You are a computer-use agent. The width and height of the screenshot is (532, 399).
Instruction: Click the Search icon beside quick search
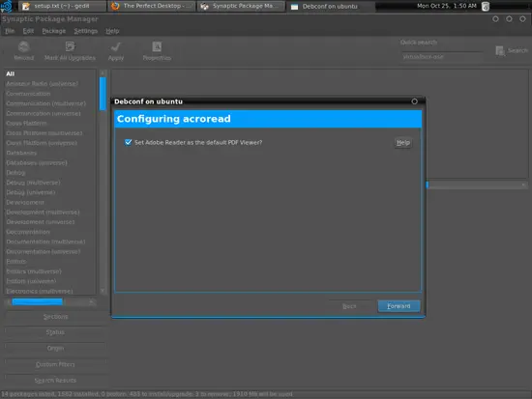coord(500,51)
